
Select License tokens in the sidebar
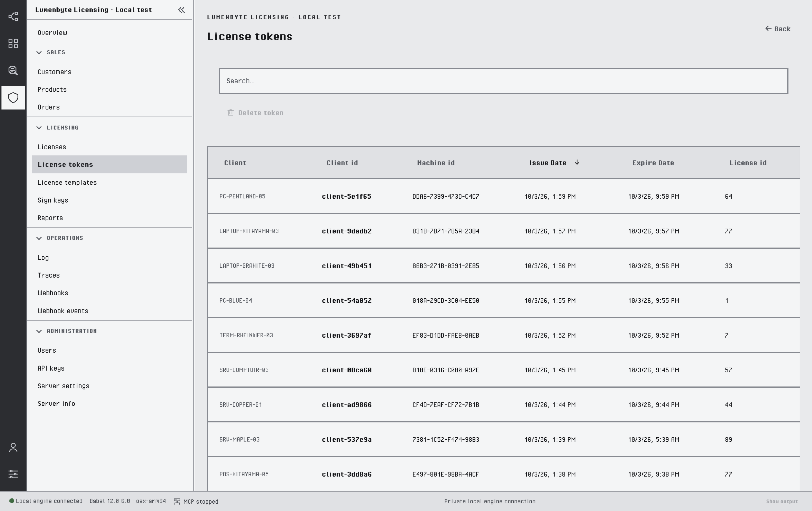pyautogui.click(x=109, y=165)
